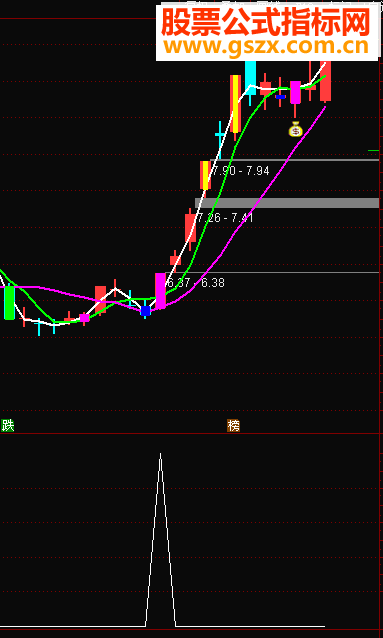Viewport: 383px width, 638px height.
Task: Click the red candle beside 7.26 label
Action: point(190,228)
